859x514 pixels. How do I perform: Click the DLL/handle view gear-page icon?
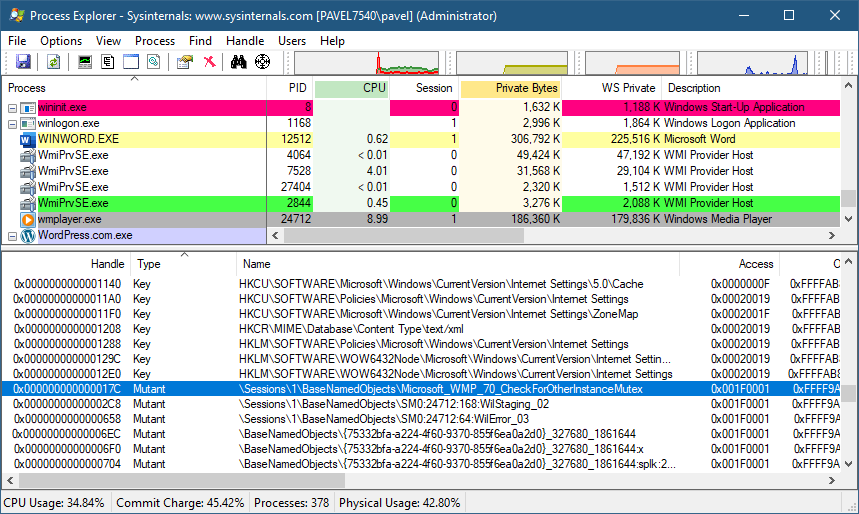tap(154, 62)
